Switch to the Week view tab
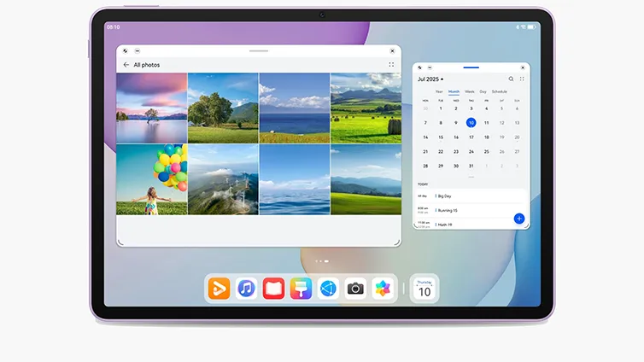The image size is (644, 362). click(469, 91)
